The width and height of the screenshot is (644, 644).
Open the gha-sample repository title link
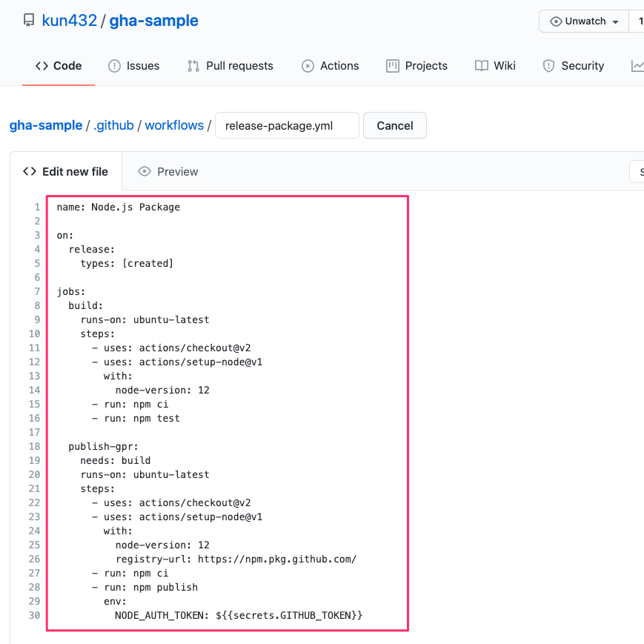(153, 21)
